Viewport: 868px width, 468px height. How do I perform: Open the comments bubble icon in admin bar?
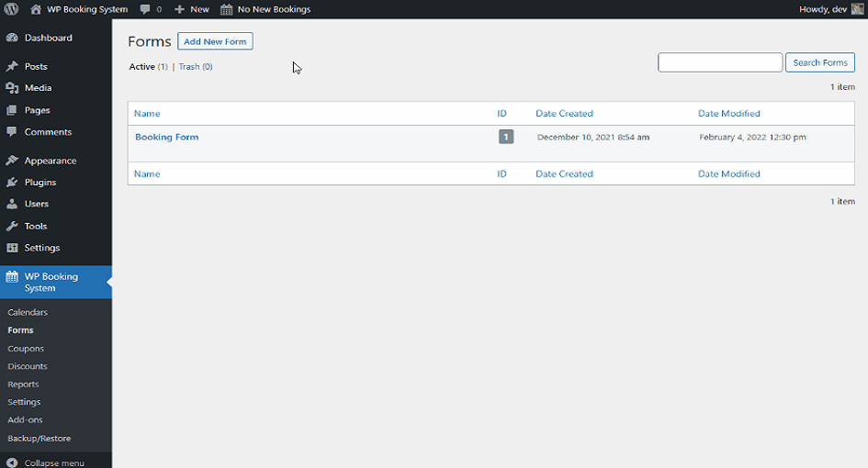[145, 9]
